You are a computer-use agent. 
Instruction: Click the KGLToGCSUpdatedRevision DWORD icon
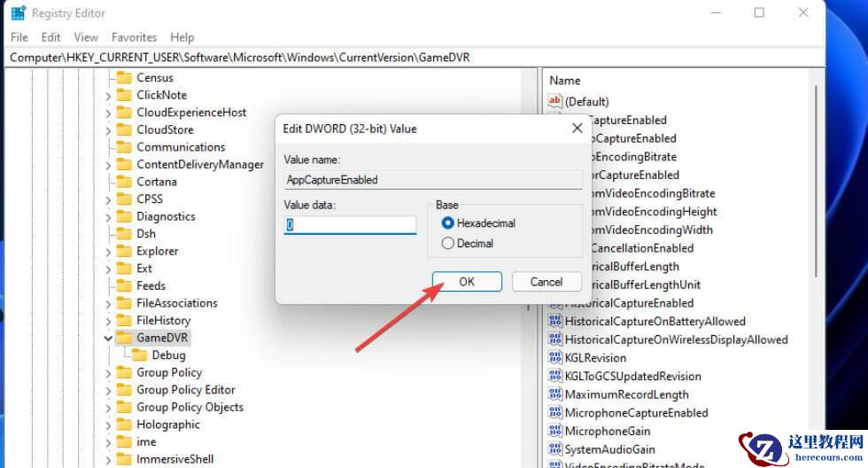coord(554,376)
